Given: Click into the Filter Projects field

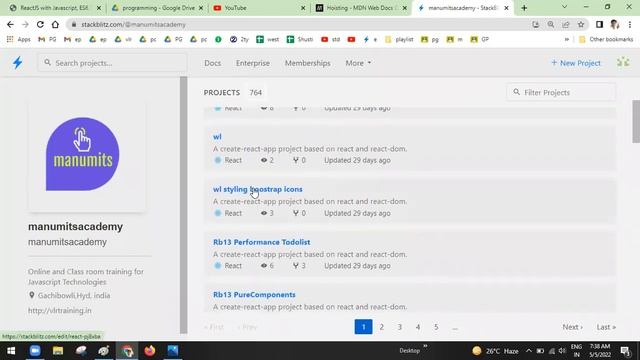Looking at the screenshot, I should [561, 93].
